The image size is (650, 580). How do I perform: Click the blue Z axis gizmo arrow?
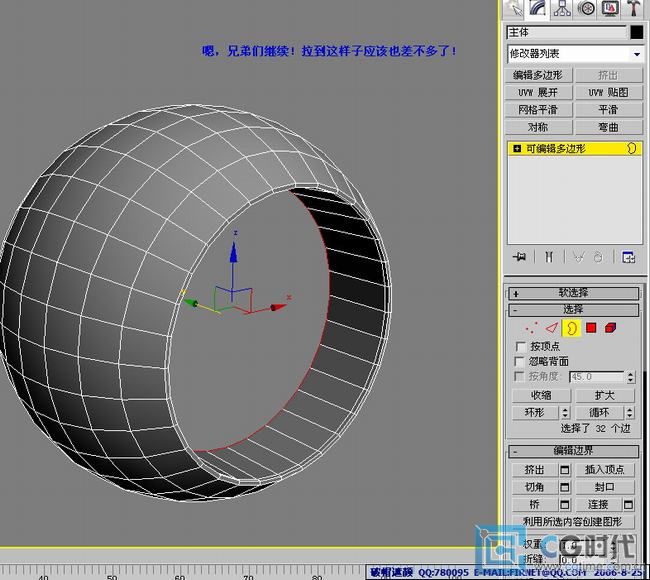pyautogui.click(x=233, y=252)
